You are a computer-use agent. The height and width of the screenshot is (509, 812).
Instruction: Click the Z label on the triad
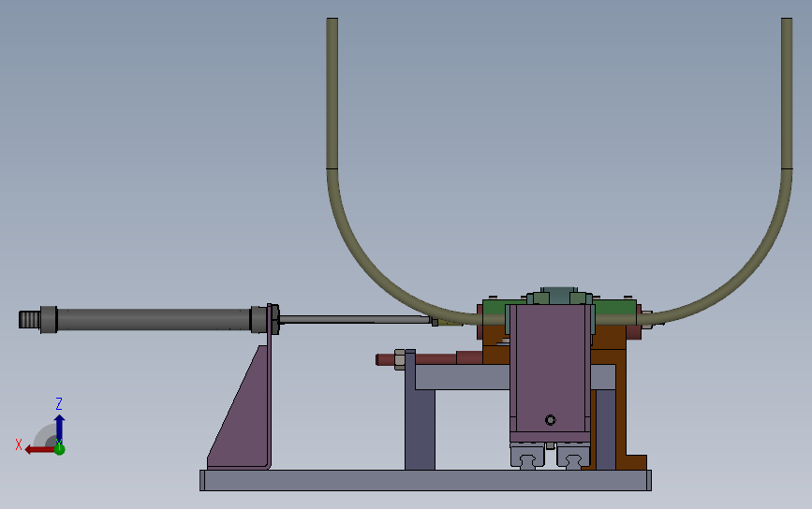(59, 404)
